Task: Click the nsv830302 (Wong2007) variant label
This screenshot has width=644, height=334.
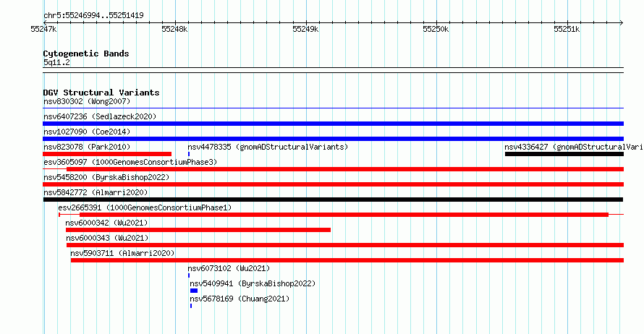Action: tap(87, 101)
